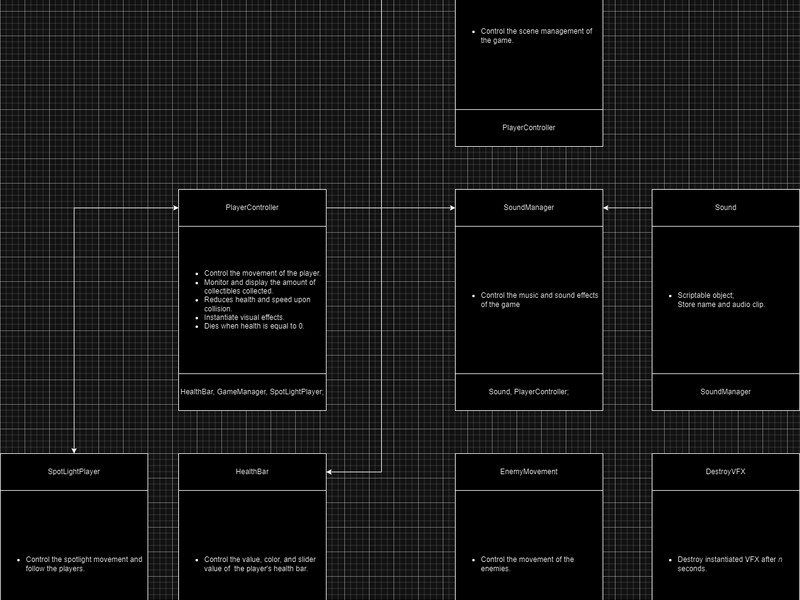Select the SoundManager collaborator cell under Sound card

coord(725,392)
